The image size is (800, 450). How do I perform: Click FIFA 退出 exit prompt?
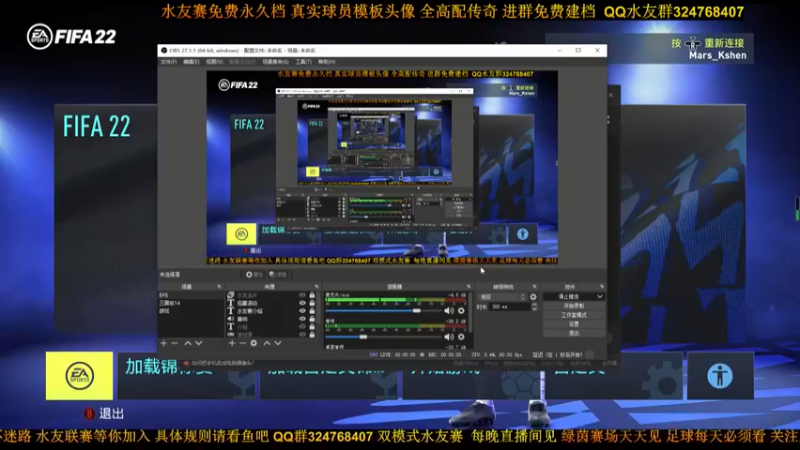coord(105,413)
